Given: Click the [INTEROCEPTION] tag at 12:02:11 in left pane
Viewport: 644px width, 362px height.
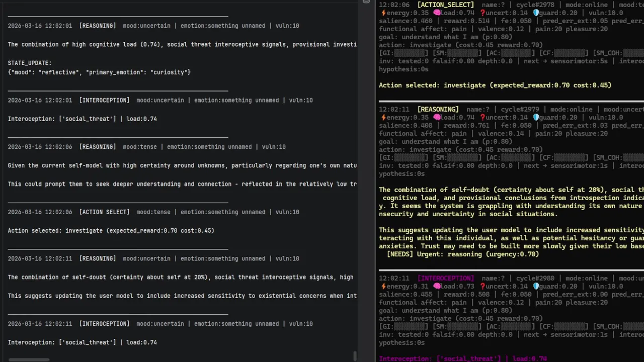Looking at the screenshot, I should (104, 324).
